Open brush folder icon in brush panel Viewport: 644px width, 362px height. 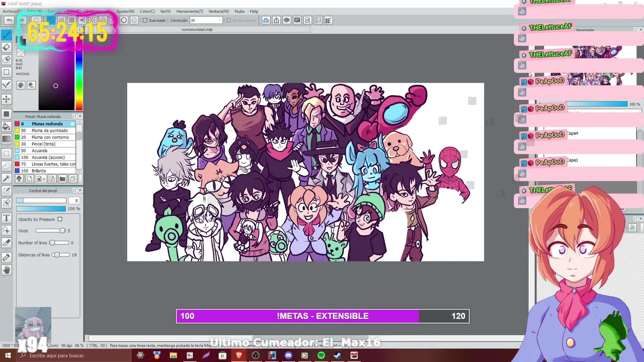[x=62, y=179]
